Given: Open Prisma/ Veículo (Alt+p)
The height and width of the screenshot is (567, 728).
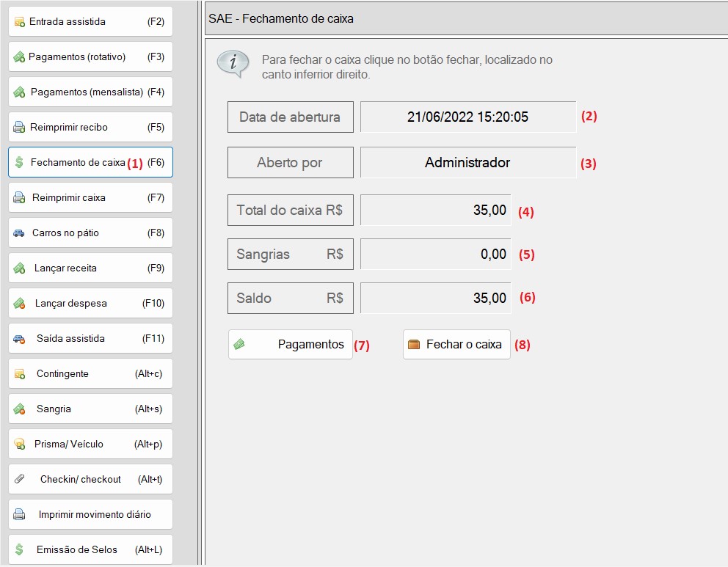Looking at the screenshot, I should pyautogui.click(x=90, y=444).
